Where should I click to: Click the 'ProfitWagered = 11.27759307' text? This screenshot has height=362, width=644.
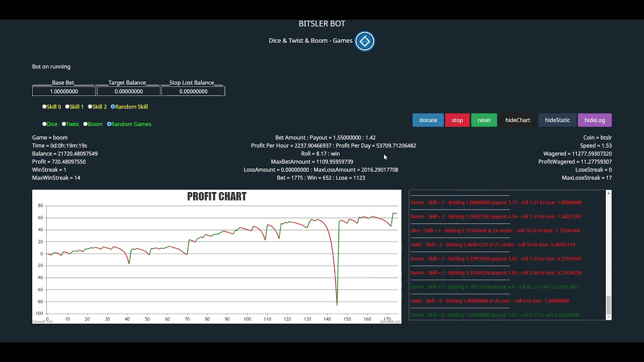(x=575, y=161)
